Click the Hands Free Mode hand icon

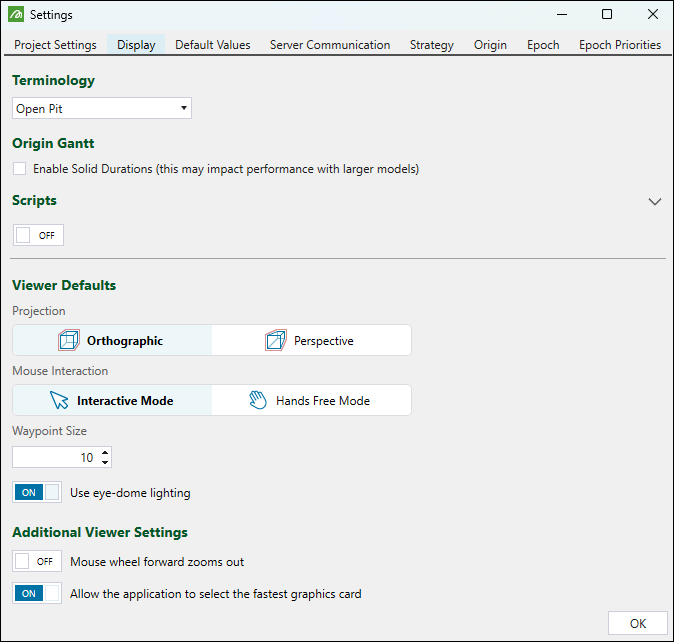[258, 401]
